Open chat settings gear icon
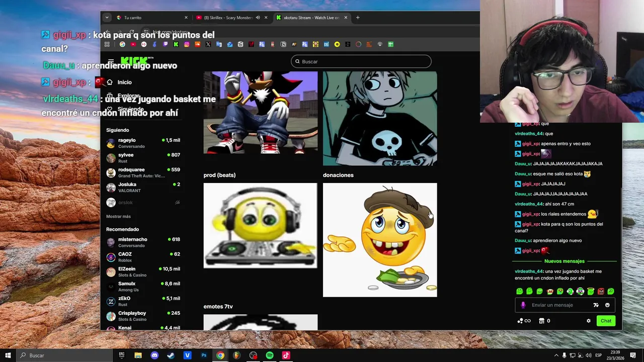This screenshot has height=362, width=644. (589, 321)
